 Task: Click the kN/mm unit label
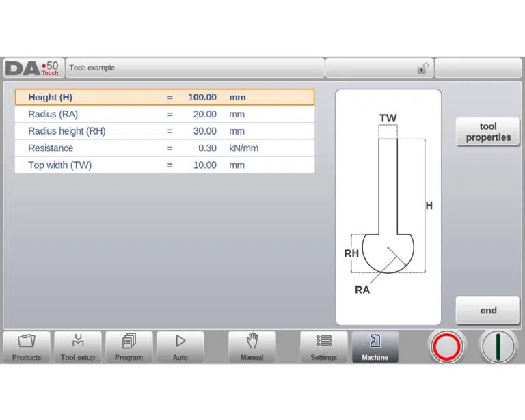pyautogui.click(x=244, y=148)
